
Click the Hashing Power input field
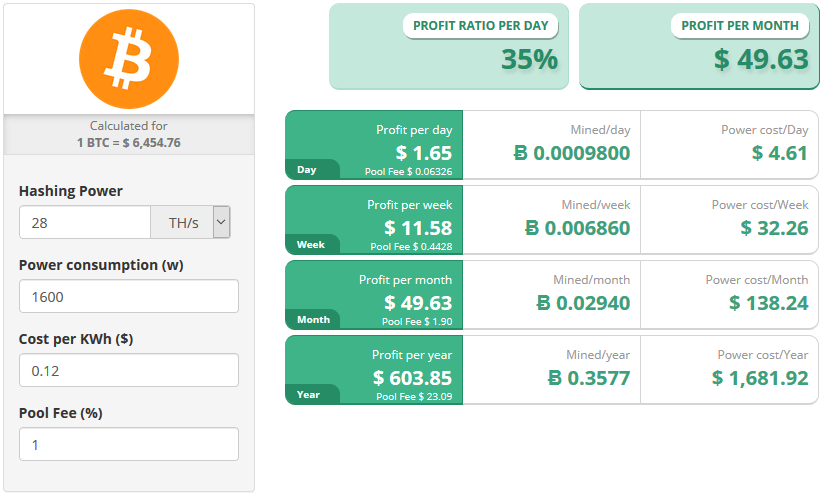pyautogui.click(x=85, y=222)
